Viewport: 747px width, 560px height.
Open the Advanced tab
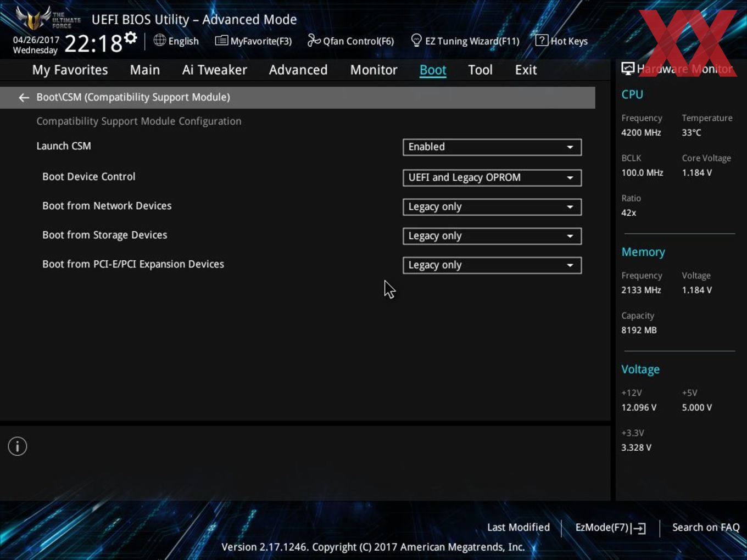(x=298, y=70)
